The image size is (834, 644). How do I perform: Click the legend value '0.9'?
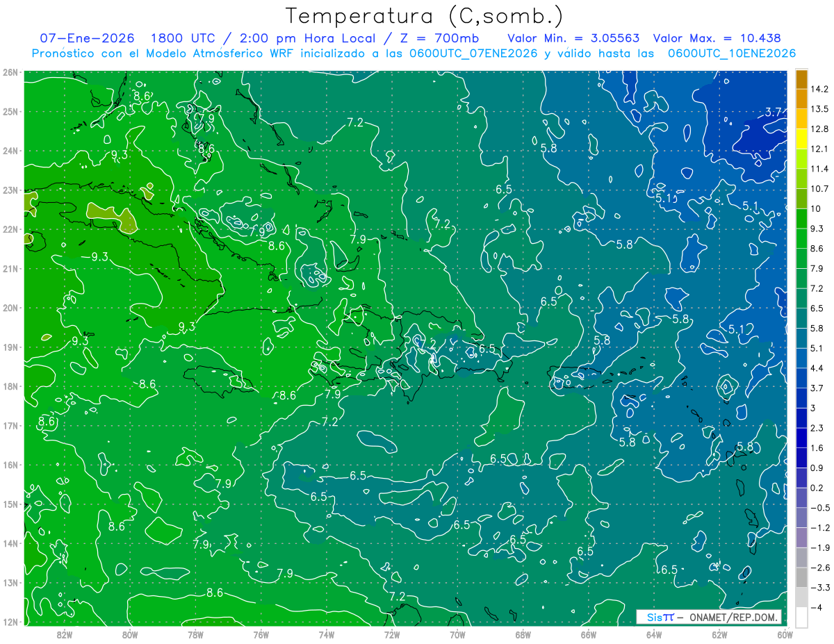[817, 468]
